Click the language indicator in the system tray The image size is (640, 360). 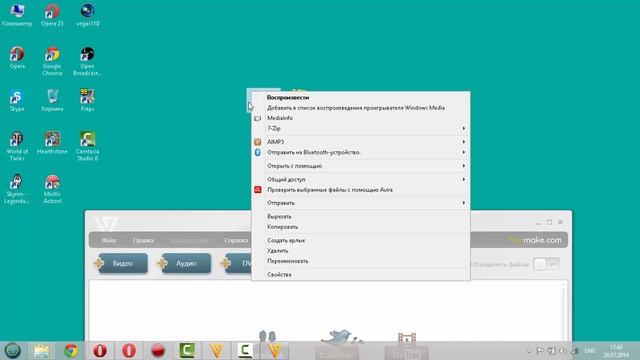tap(590, 351)
